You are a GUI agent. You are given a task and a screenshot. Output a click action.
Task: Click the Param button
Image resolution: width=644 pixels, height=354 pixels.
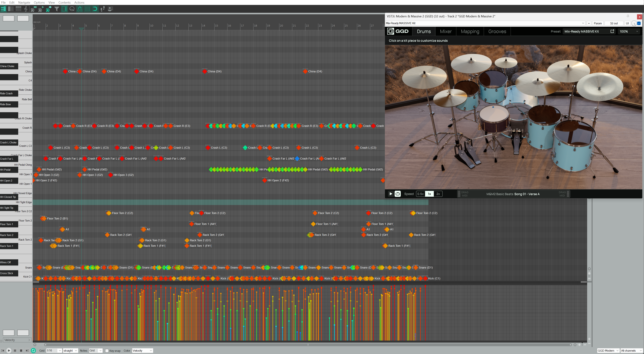(598, 23)
